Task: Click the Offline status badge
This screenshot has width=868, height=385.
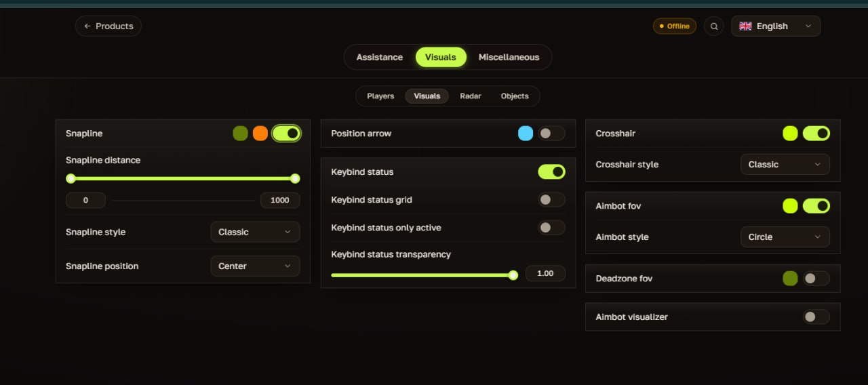Action: coord(675,26)
